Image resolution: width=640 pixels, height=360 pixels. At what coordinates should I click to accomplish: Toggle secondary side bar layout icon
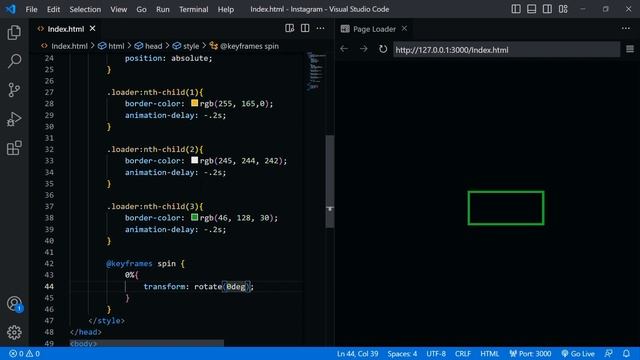(547, 9)
